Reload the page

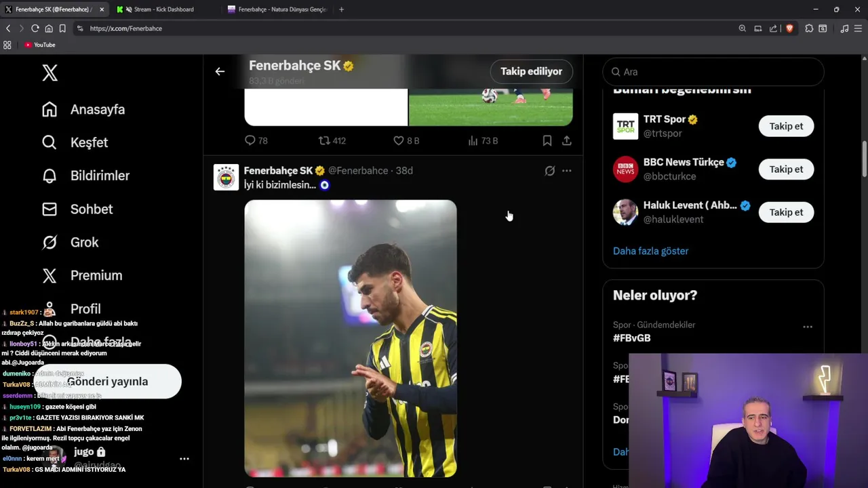point(35,28)
